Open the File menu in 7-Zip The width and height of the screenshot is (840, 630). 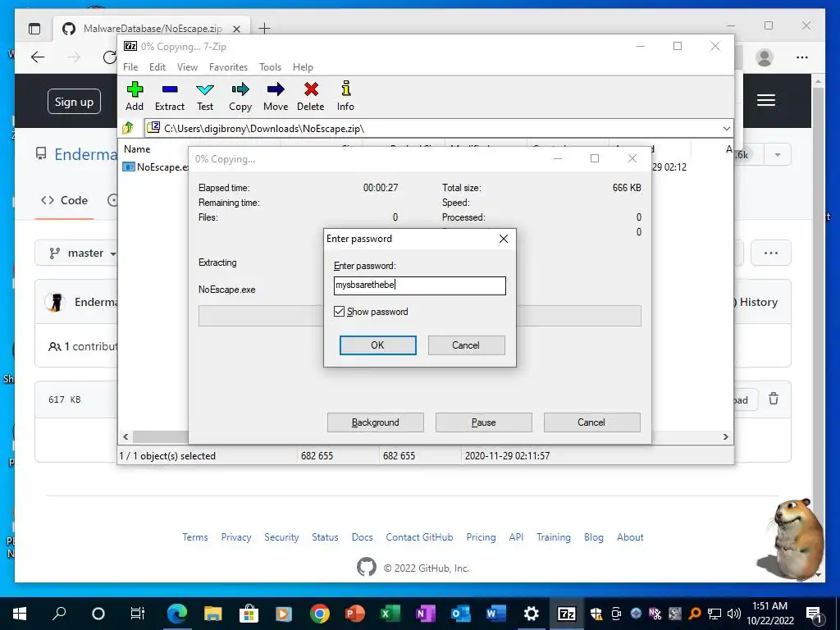coord(130,67)
